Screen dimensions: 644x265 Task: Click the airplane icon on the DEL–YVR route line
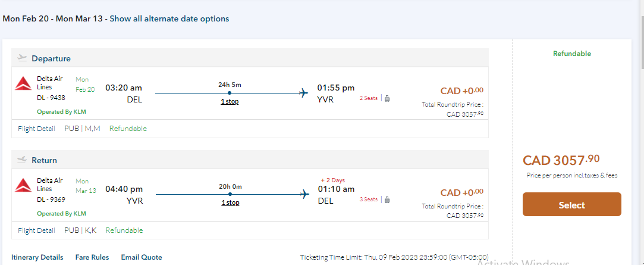pos(304,93)
